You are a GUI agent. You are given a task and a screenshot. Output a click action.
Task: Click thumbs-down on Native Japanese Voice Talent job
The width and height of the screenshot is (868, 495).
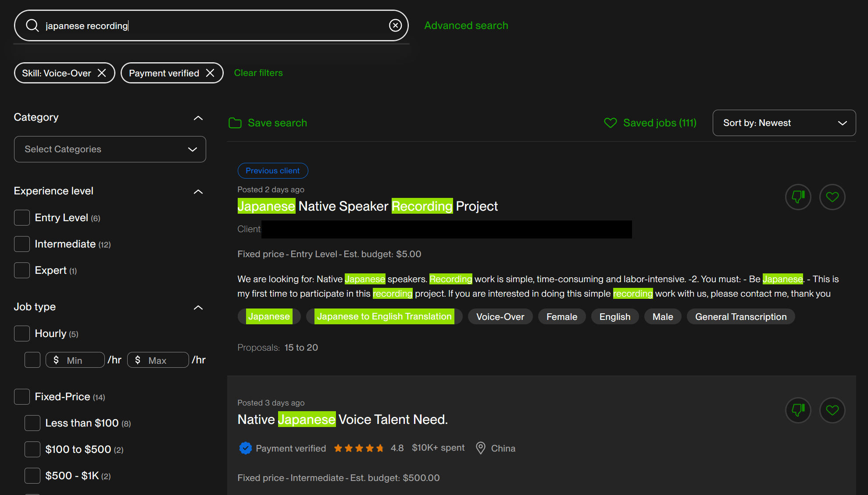(x=798, y=410)
